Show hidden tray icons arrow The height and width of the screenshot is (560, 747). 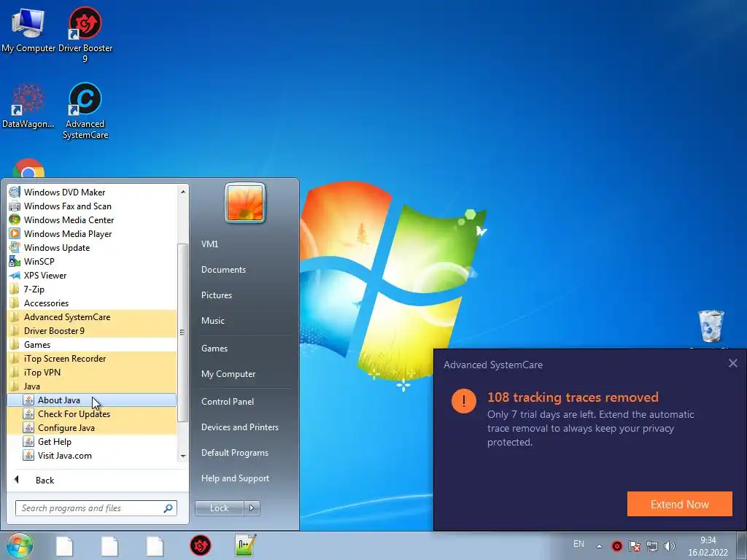599,546
